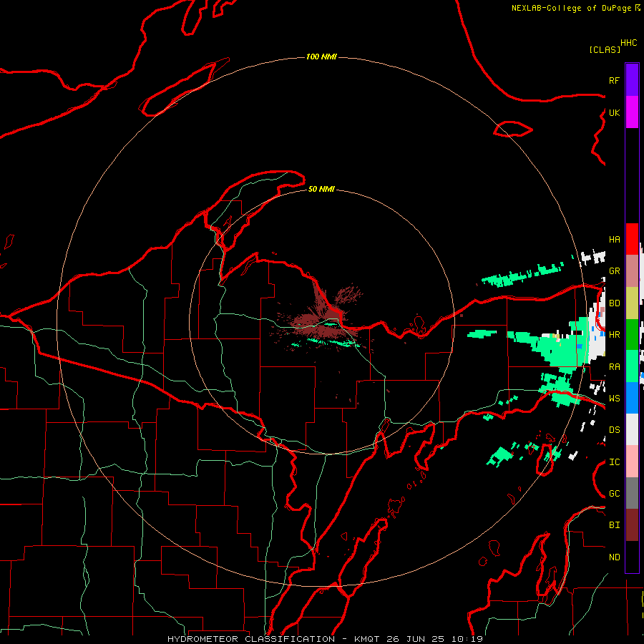Select the GC gray legend block

tap(632, 493)
